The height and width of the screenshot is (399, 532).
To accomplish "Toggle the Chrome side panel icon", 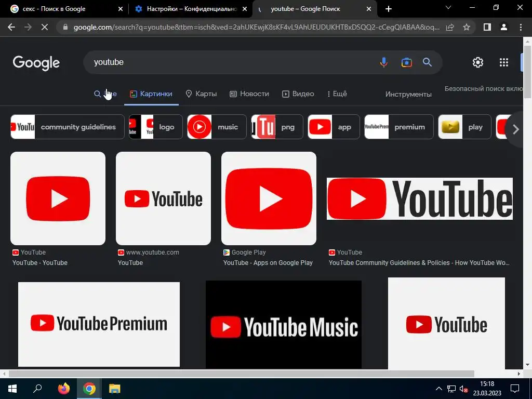I will 487,27.
